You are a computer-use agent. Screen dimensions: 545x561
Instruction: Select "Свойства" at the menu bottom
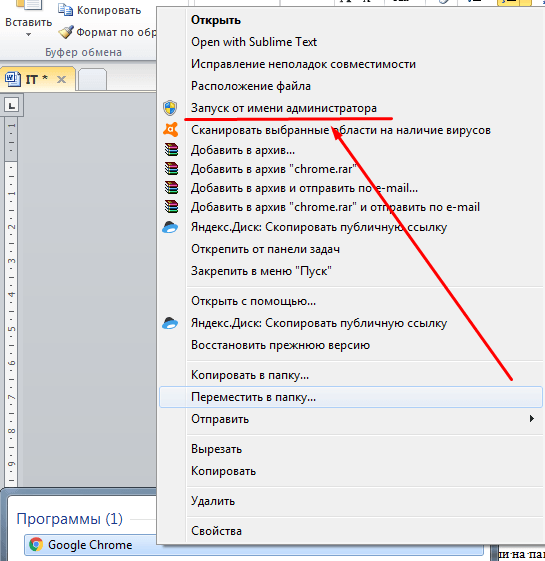(216, 531)
